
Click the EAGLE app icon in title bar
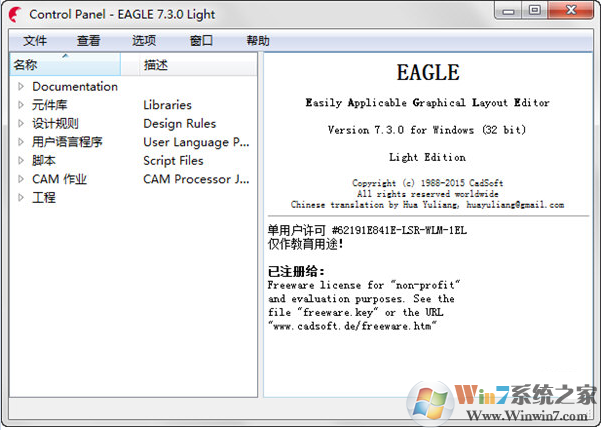pos(15,14)
